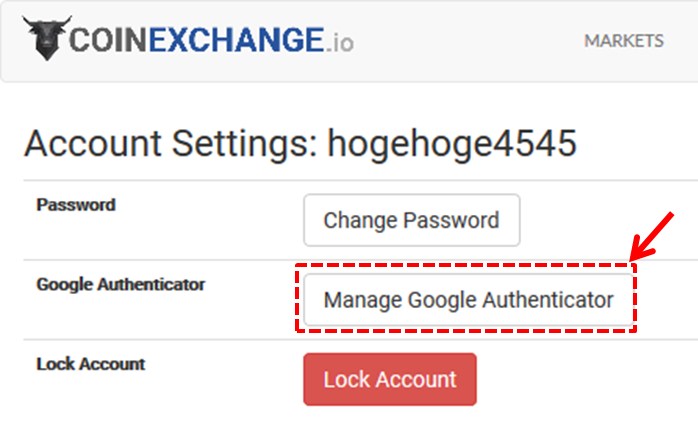
Task: Click the Password row label
Action: point(76,205)
